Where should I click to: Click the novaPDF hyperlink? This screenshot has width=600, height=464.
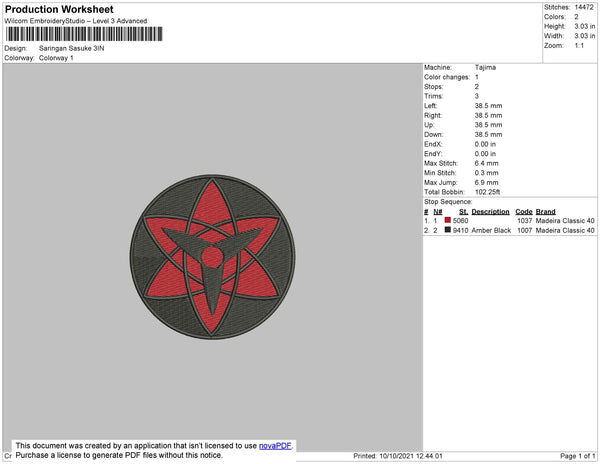[x=275, y=446]
